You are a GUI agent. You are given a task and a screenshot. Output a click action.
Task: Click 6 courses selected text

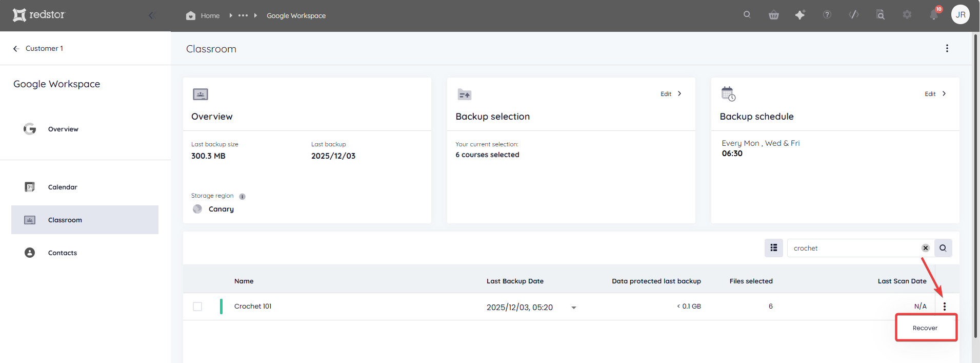[x=487, y=155]
